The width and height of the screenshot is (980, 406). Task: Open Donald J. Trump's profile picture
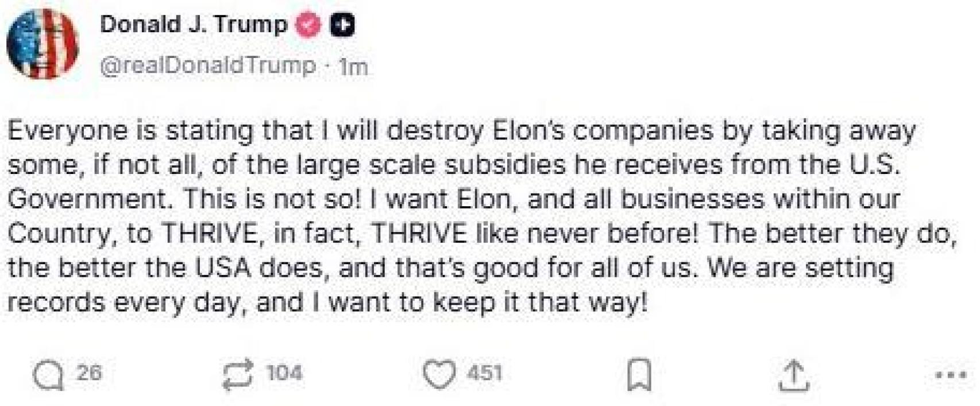tap(43, 44)
